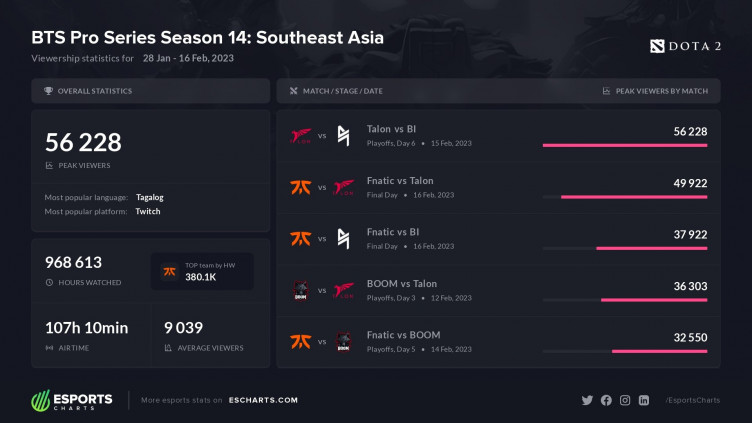Viewport: 752px width, 423px height.
Task: Click the /EsportsCharts handle text
Action: coord(691,400)
